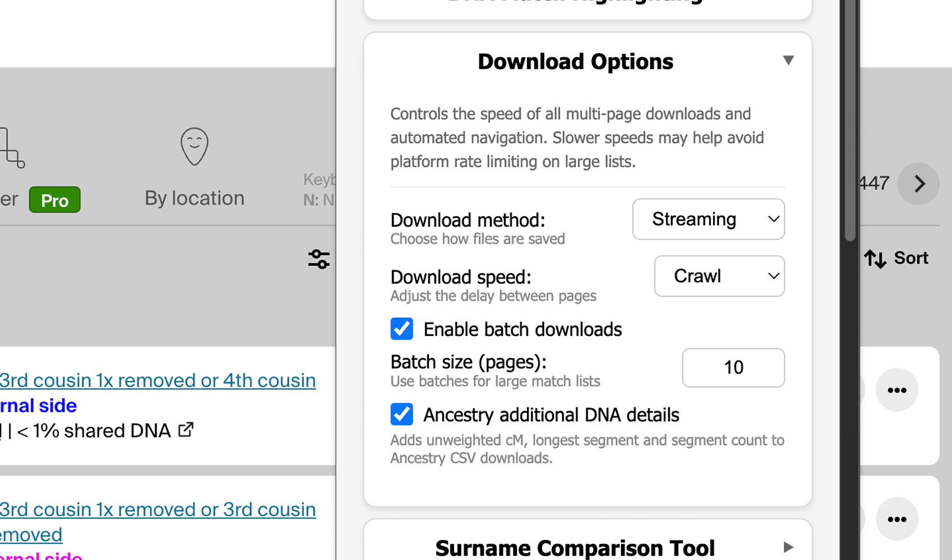Click the Download Options heading
This screenshot has height=560, width=952.
tap(575, 62)
